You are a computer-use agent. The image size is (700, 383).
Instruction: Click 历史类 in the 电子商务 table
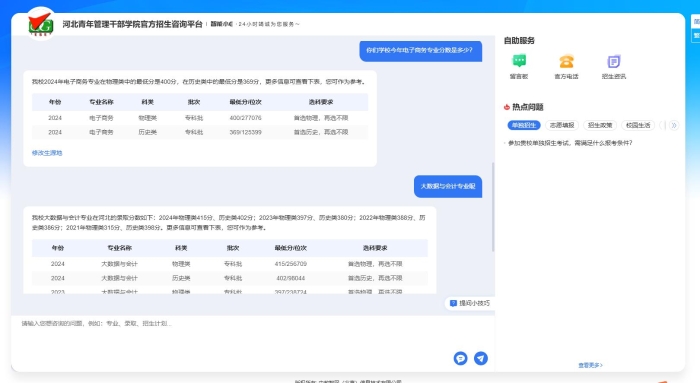point(148,132)
